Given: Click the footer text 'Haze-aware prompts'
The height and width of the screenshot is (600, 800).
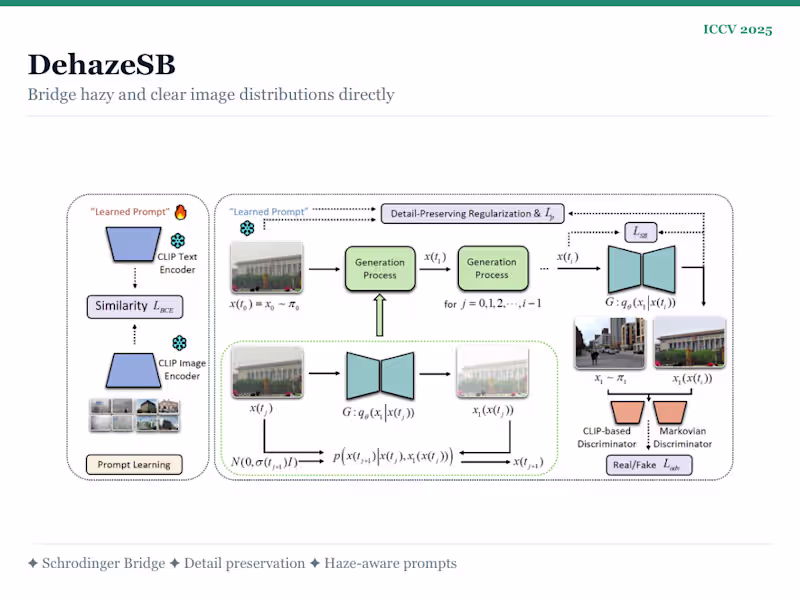Looking at the screenshot, I should click(390, 563).
